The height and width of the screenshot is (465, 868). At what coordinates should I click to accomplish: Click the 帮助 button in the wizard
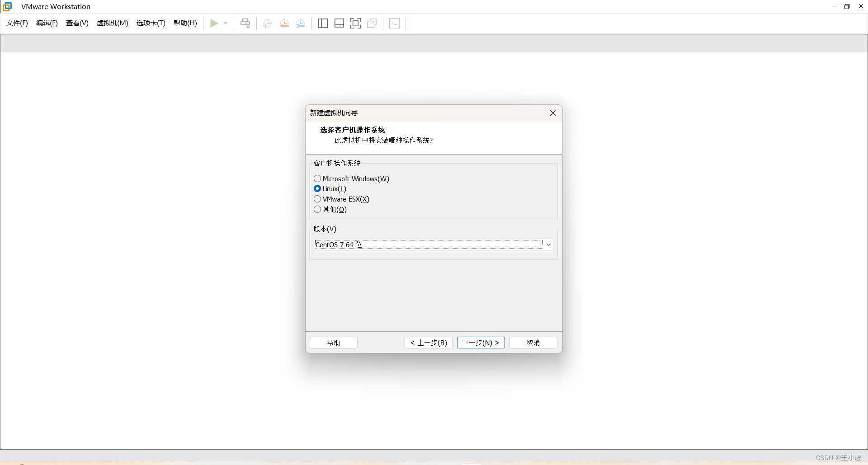334,343
